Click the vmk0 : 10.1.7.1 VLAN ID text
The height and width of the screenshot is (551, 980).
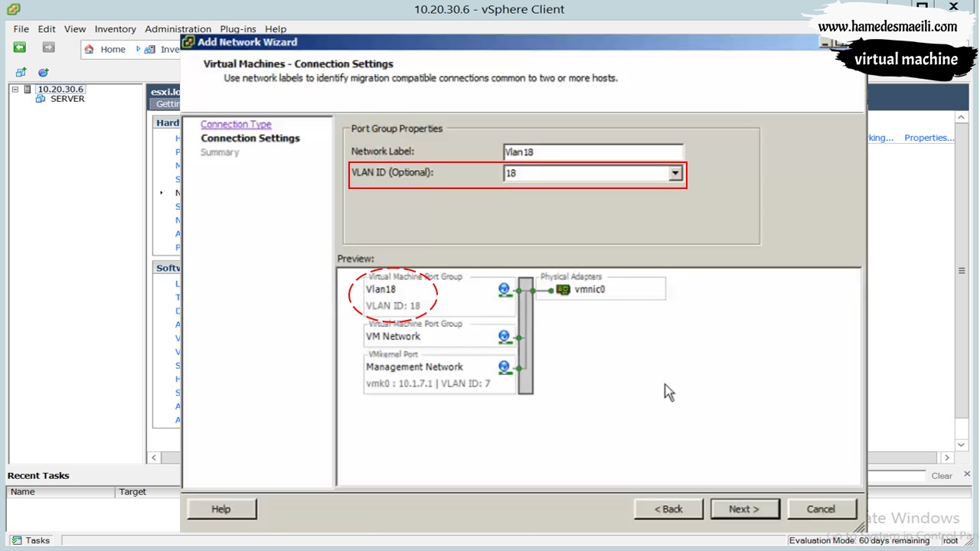tap(428, 383)
